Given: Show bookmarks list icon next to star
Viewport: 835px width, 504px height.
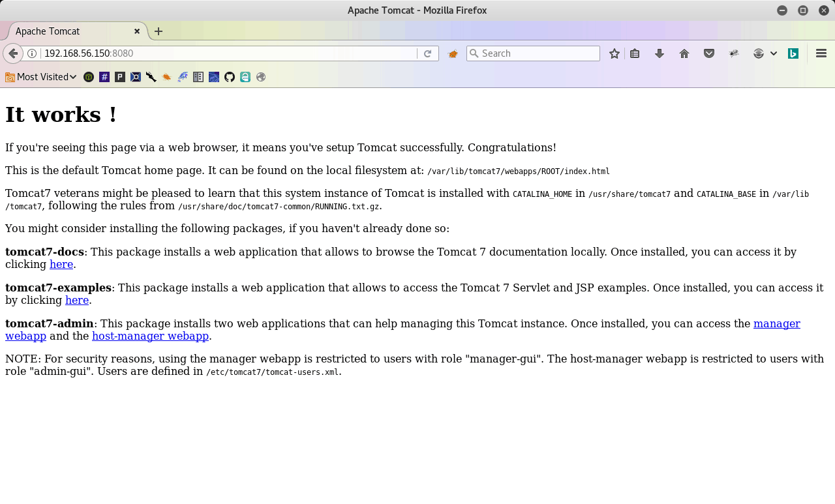Looking at the screenshot, I should click(635, 53).
